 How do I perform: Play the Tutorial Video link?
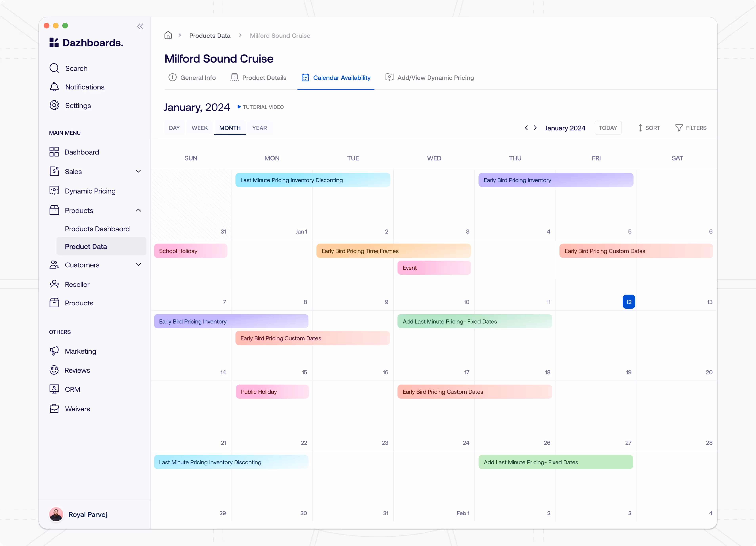[x=261, y=107]
